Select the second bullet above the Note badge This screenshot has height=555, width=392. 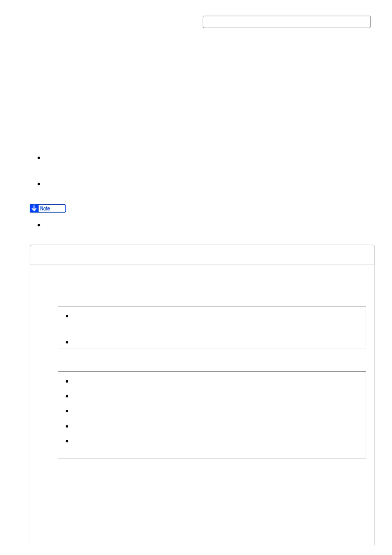point(39,184)
